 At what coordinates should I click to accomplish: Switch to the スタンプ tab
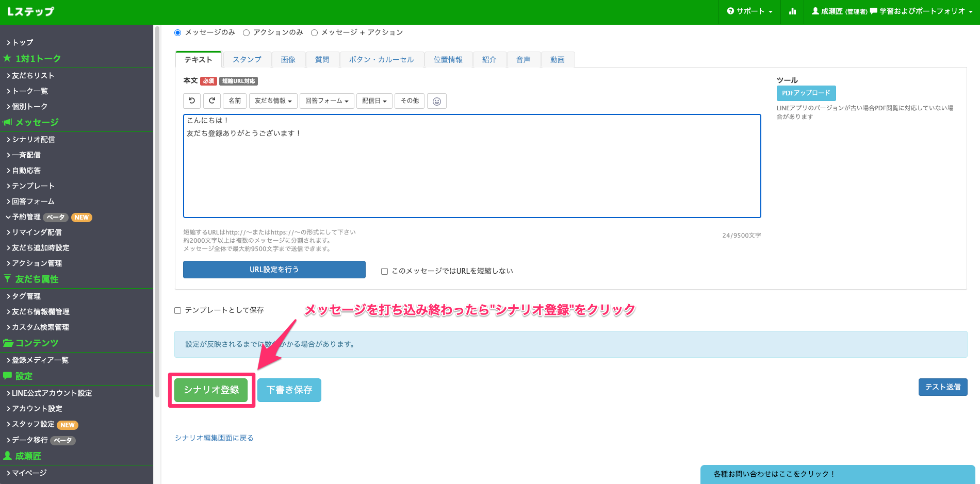click(247, 59)
